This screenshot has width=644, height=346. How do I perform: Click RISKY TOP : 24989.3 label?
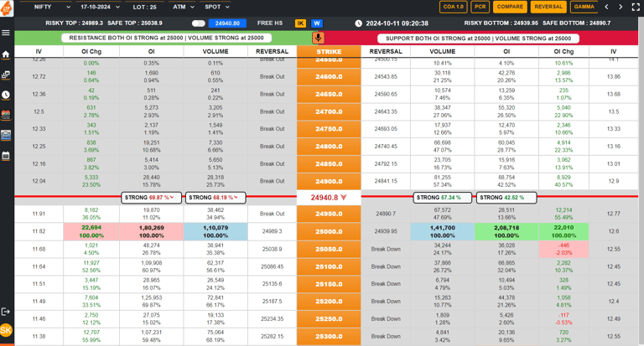(74, 23)
